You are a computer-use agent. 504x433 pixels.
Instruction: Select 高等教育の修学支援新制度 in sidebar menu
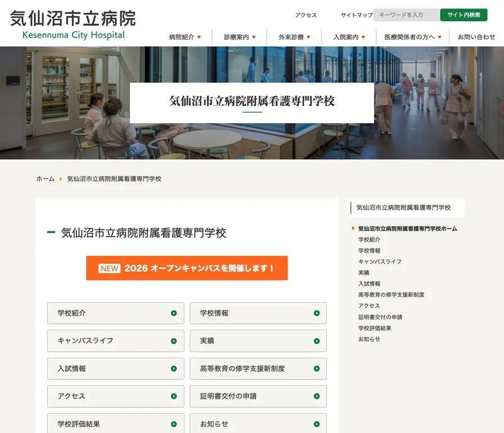tap(391, 295)
